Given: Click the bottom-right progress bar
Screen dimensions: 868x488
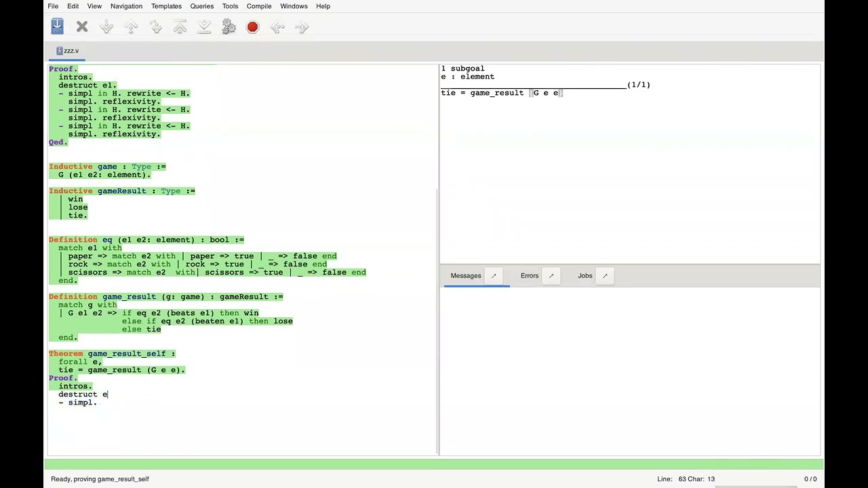Looking at the screenshot, I should pyautogui.click(x=756, y=486).
